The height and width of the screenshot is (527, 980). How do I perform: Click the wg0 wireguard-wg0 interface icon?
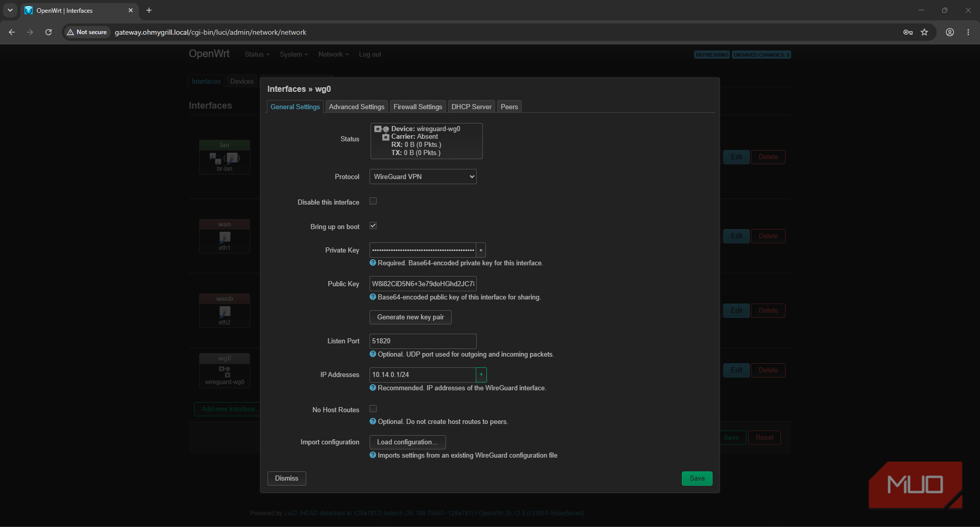tap(225, 371)
